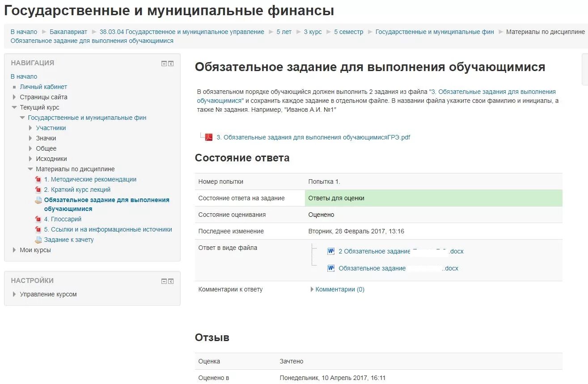Click Word icon of second docx file
This screenshot has height=384, width=588.
coord(331,268)
